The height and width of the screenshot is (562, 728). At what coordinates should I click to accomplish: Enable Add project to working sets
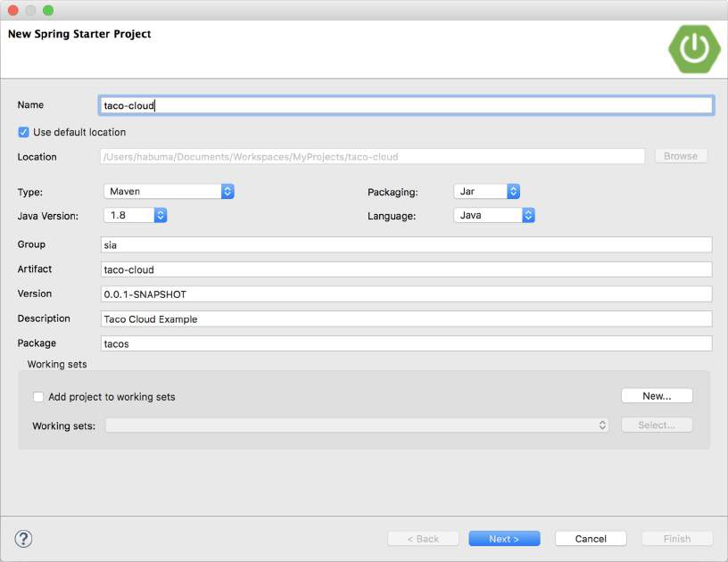[38, 397]
